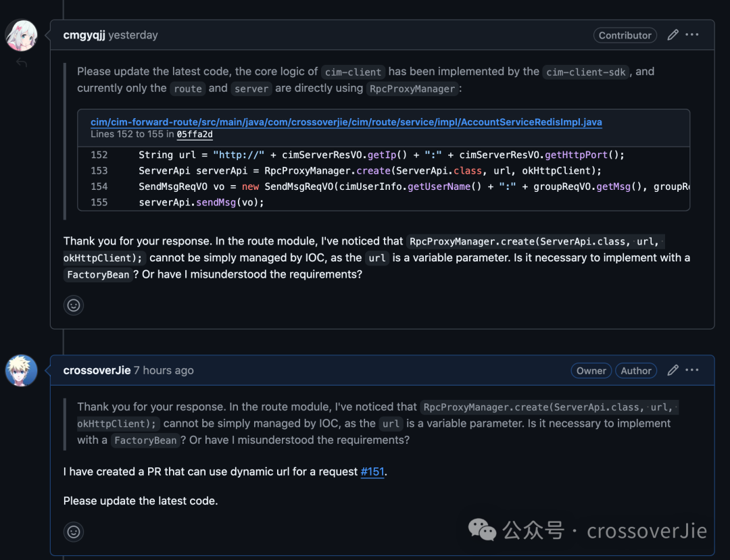The width and height of the screenshot is (730, 560).
Task: Click 'RpcProxyManager' inline code in cmgyqjj's quote
Action: pyautogui.click(x=412, y=89)
